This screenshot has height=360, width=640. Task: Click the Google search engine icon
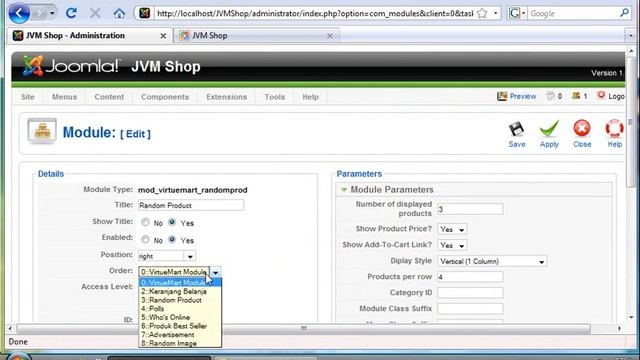[x=514, y=13]
